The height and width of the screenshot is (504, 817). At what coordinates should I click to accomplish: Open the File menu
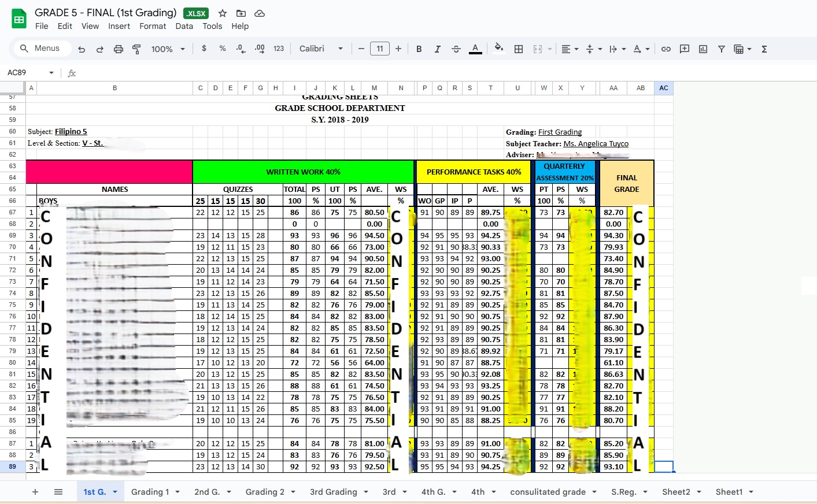point(42,26)
